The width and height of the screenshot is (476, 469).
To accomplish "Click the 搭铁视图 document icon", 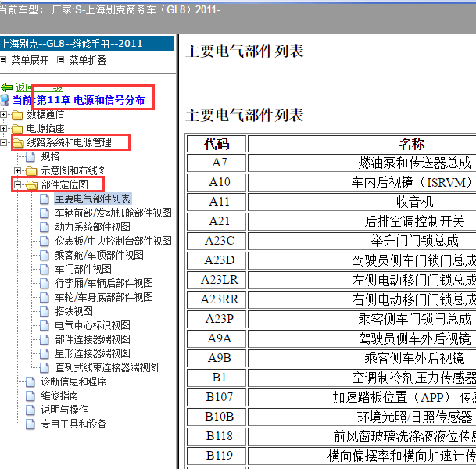I will pyautogui.click(x=45, y=311).
